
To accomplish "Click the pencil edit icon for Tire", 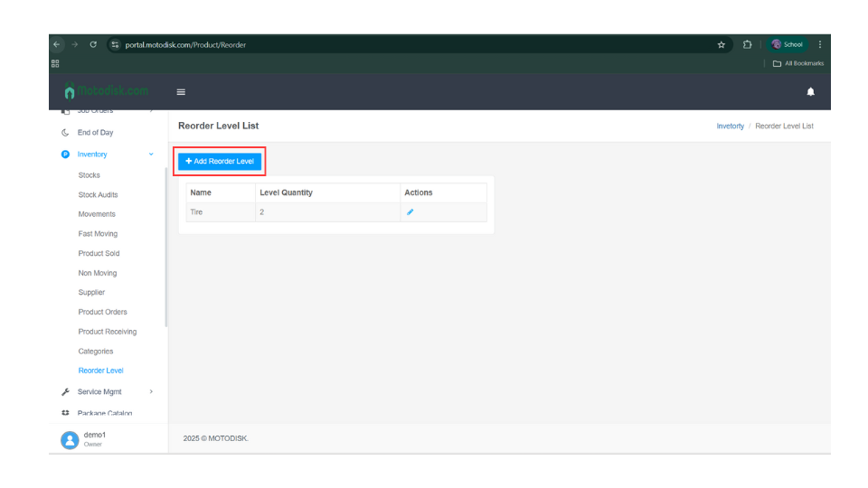I will click(410, 212).
